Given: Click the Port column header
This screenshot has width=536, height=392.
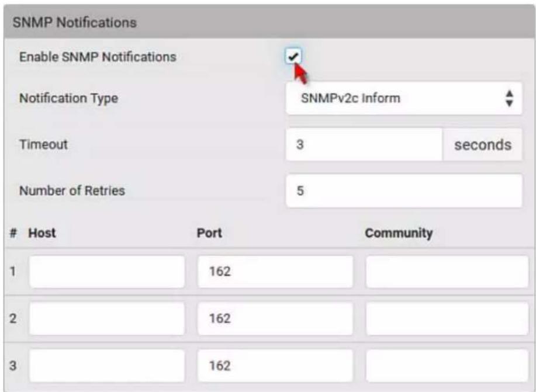Looking at the screenshot, I should click(209, 233).
